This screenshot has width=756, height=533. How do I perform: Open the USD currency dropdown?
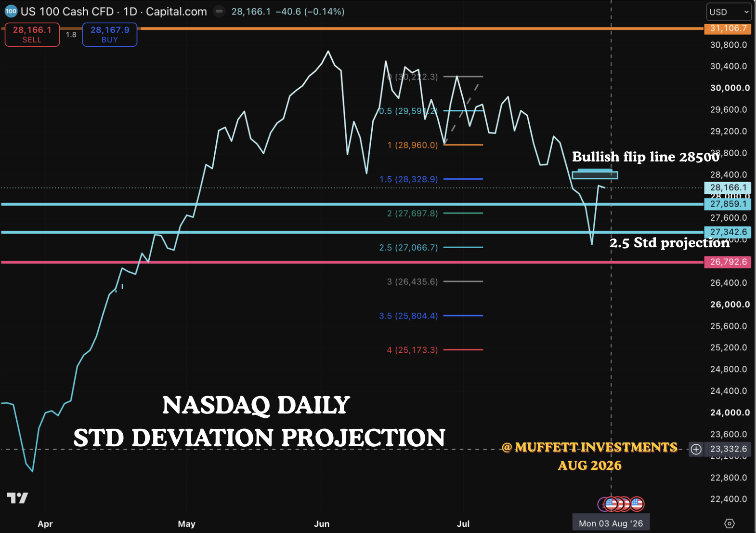(x=729, y=12)
